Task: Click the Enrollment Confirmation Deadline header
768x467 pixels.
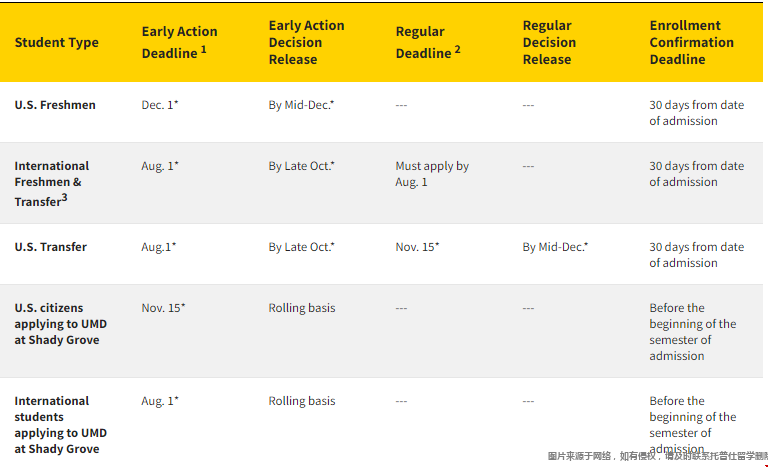Action: [692, 42]
